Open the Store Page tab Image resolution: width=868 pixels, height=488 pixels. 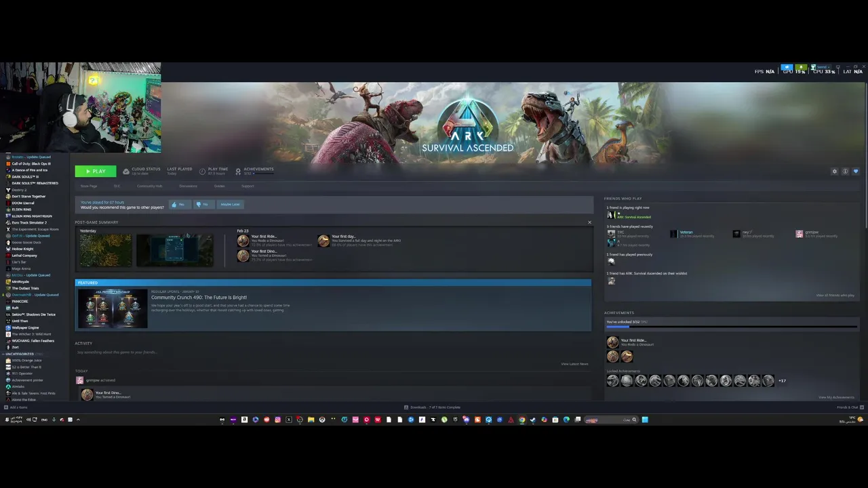(x=89, y=186)
